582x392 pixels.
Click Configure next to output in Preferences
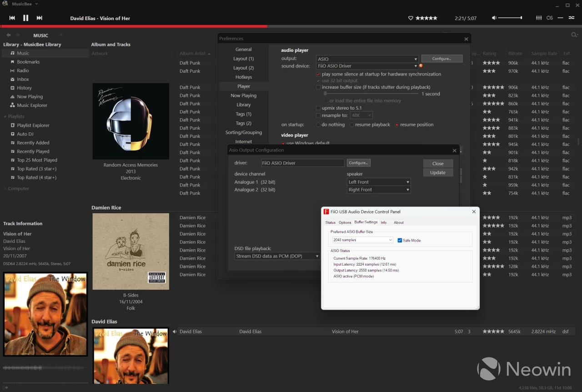[x=442, y=59]
